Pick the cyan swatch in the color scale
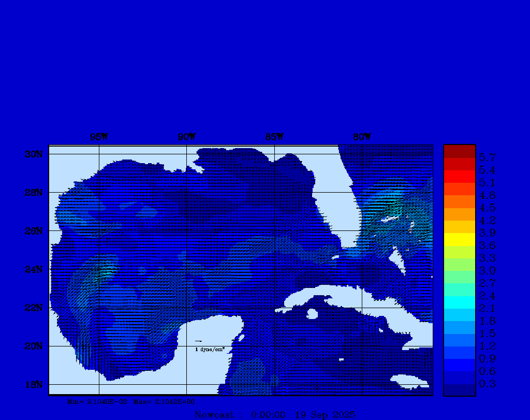The height and width of the screenshot is (420, 530). 459,302
